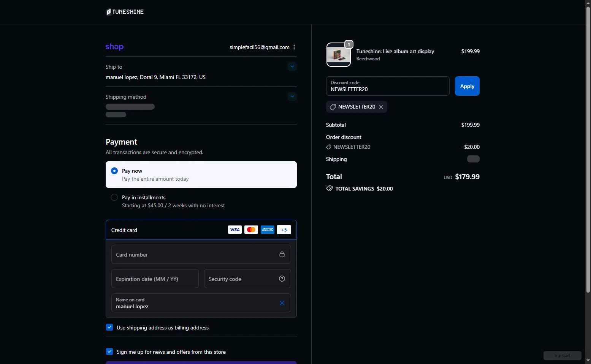Image resolution: width=591 pixels, height=364 pixels.
Task: Edit the Discount code field
Action: 388,86
